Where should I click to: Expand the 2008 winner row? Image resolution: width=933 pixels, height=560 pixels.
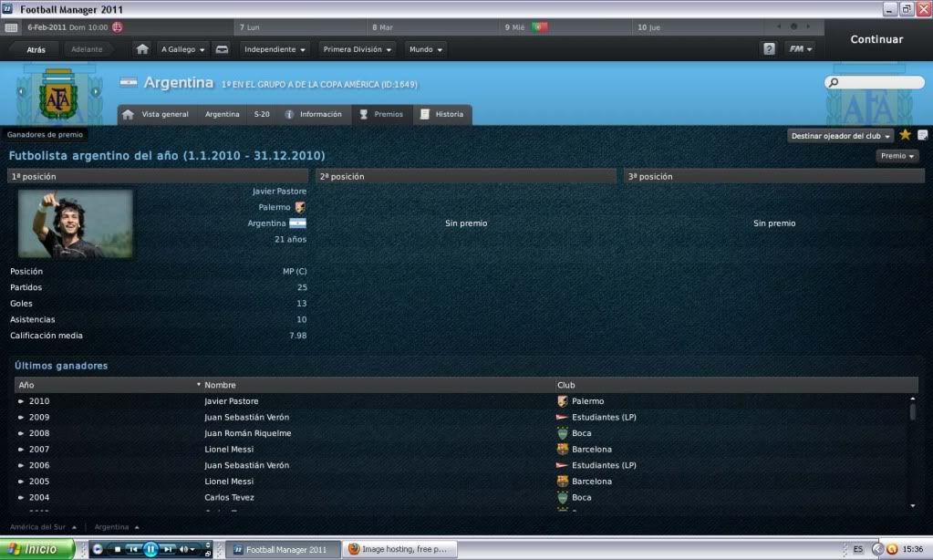[x=21, y=434]
